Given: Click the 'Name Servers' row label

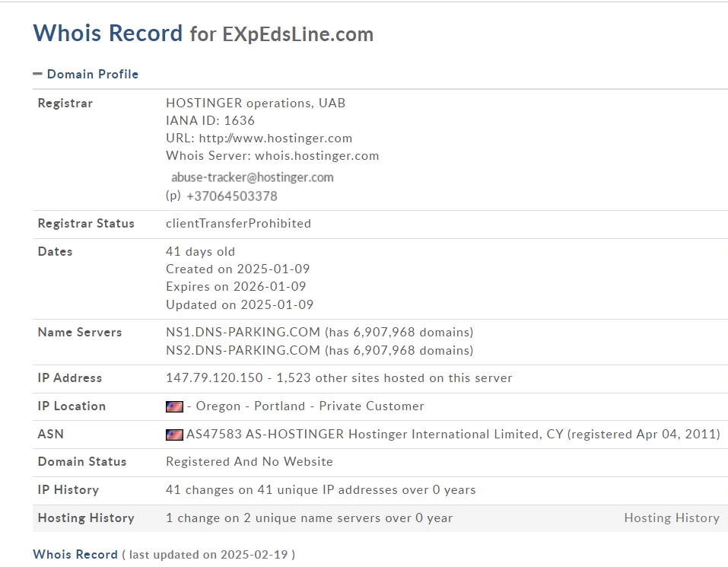Looking at the screenshot, I should coord(79,333).
